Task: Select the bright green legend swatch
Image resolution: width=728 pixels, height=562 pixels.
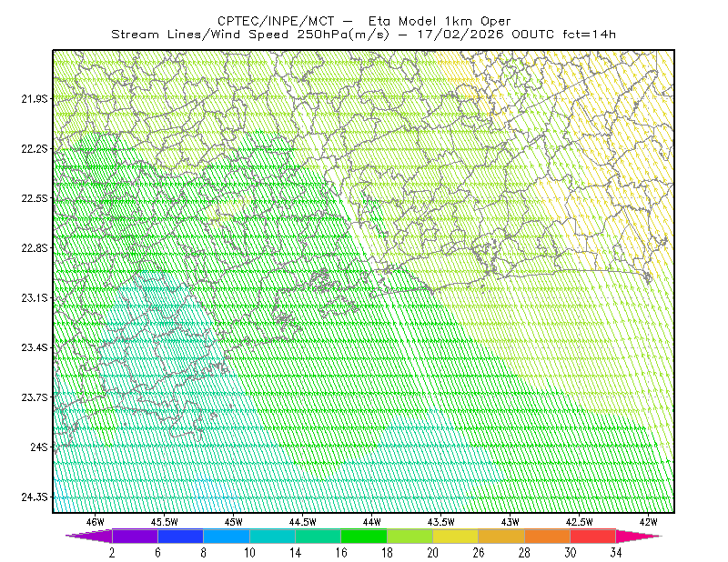Action: pos(364,536)
